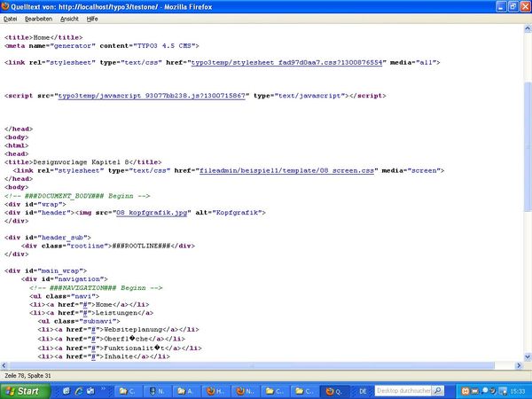The width and height of the screenshot is (532, 399).
Task: Click the vertical scrollbar thumb
Action: (x=528, y=147)
